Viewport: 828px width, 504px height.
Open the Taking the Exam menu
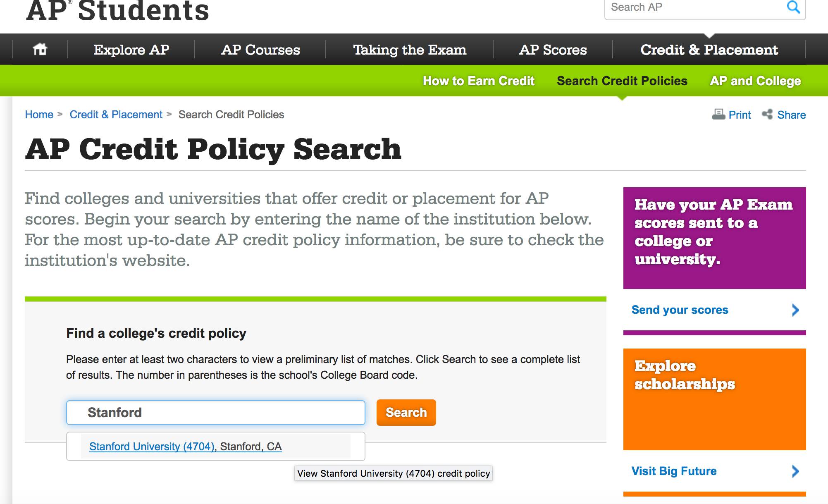[410, 50]
